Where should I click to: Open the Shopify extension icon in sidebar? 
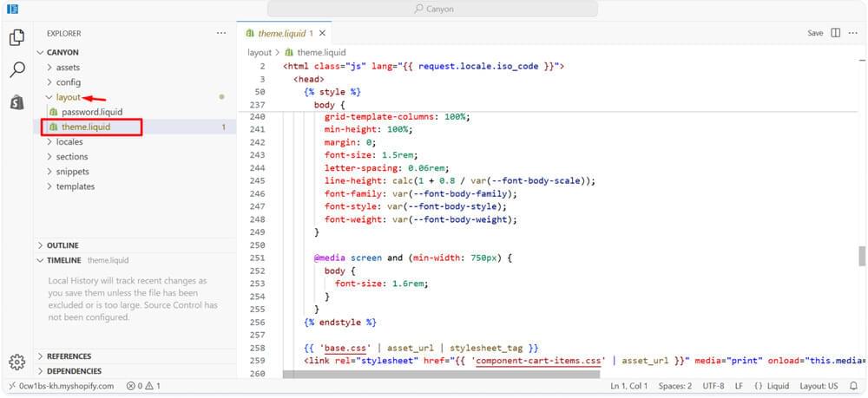click(x=17, y=101)
